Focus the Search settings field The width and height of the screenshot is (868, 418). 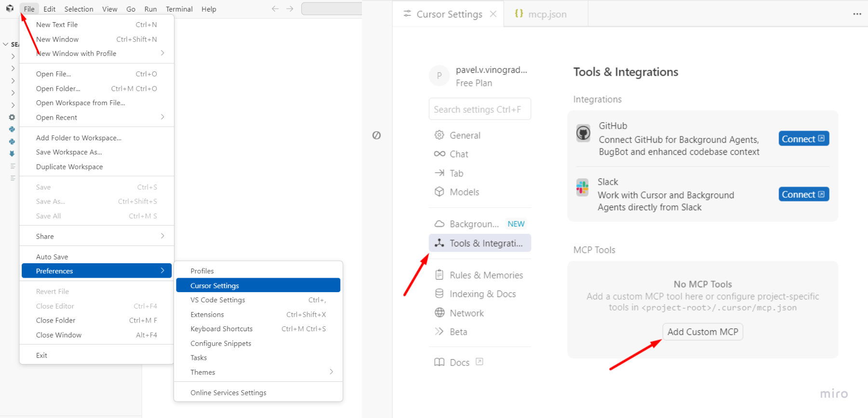click(x=480, y=109)
